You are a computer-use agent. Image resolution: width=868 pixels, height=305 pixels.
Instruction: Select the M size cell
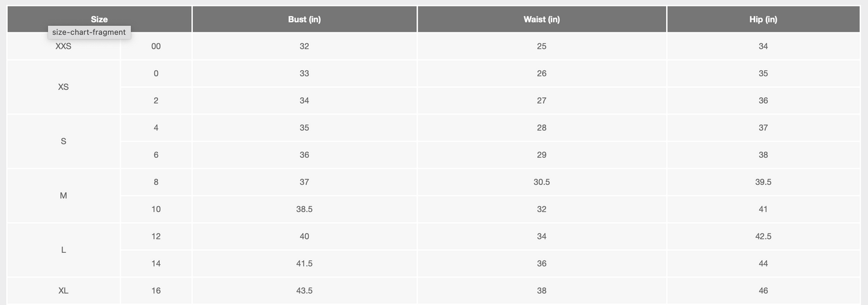[64, 196]
